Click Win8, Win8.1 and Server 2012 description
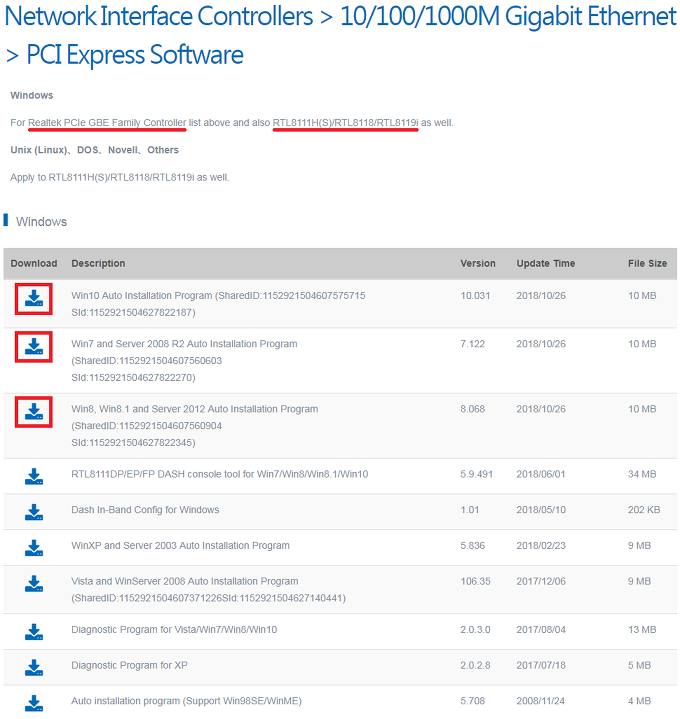 (194, 426)
